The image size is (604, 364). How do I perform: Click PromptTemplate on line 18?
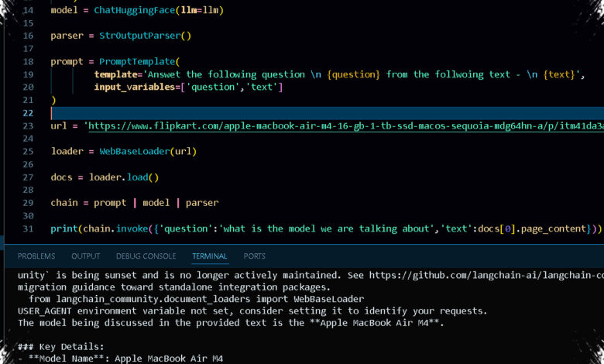pos(137,62)
